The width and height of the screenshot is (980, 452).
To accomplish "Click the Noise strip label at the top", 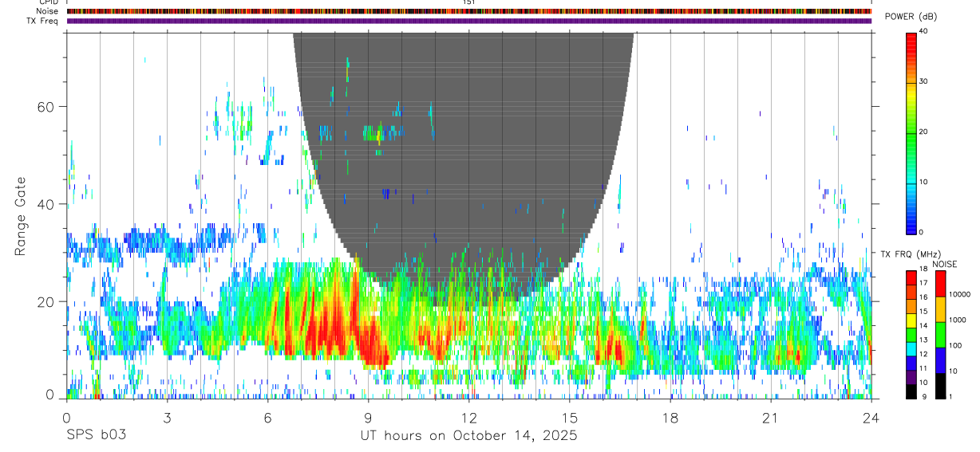I will click(48, 11).
